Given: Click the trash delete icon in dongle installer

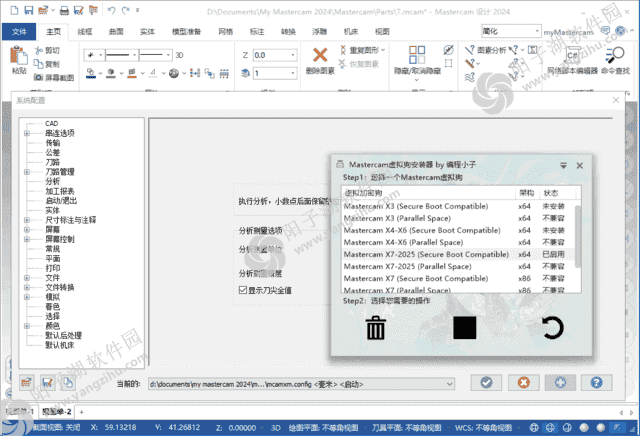Looking at the screenshot, I should (375, 328).
